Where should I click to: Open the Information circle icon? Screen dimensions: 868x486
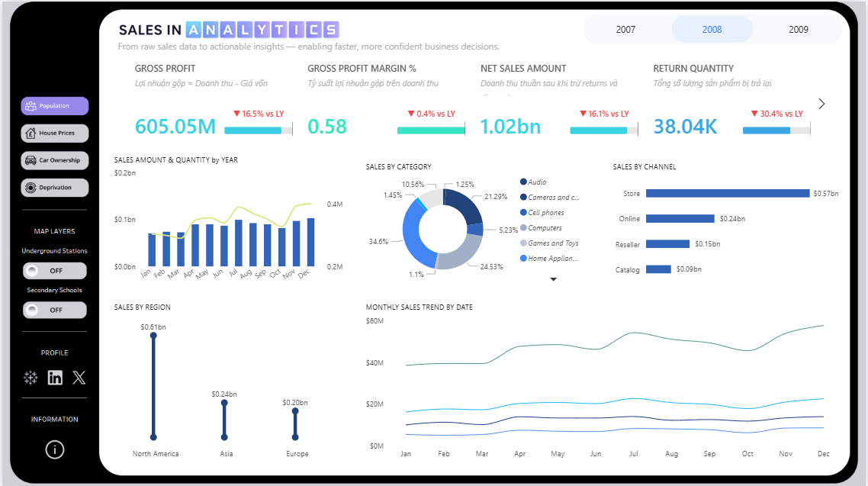click(x=54, y=449)
